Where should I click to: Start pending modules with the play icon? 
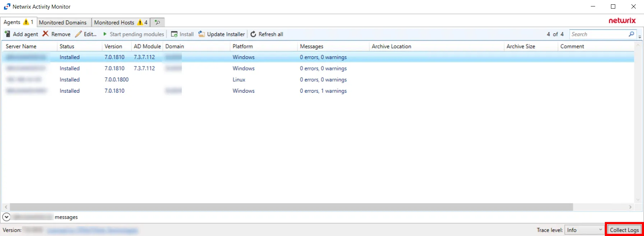105,34
